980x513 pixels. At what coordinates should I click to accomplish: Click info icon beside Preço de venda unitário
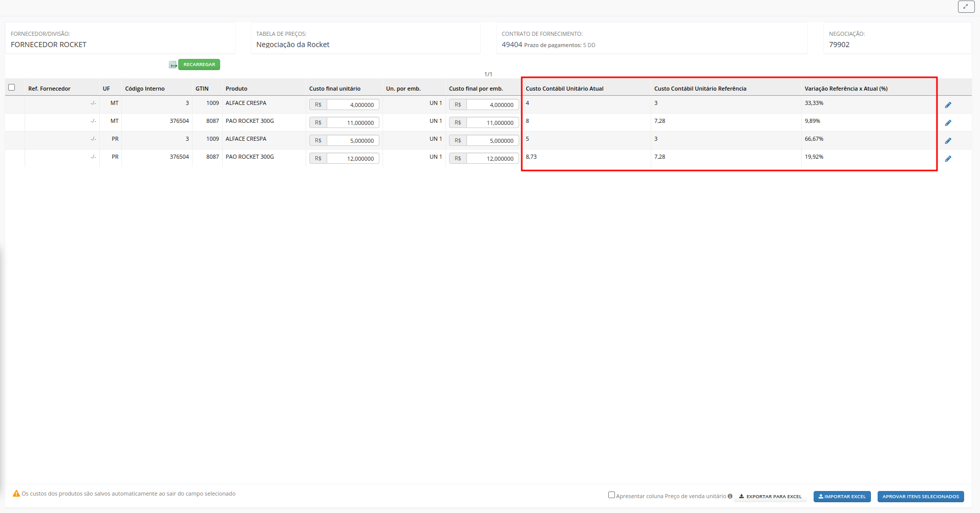[x=730, y=496]
